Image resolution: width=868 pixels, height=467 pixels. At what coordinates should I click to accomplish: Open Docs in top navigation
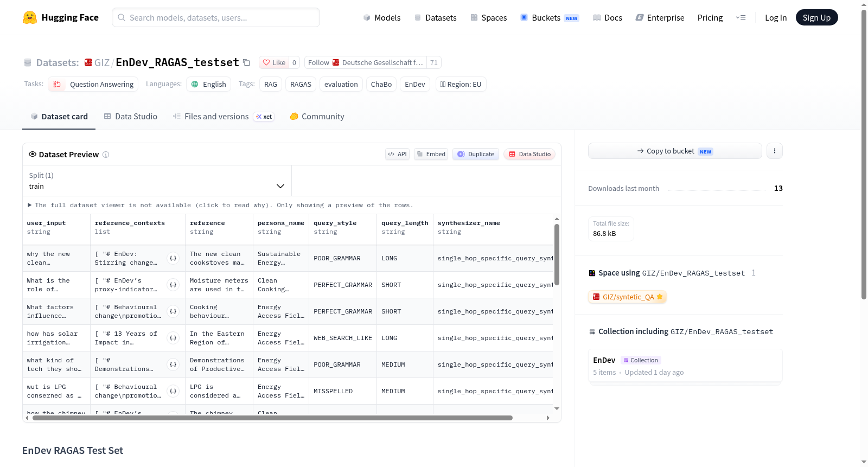click(x=608, y=17)
